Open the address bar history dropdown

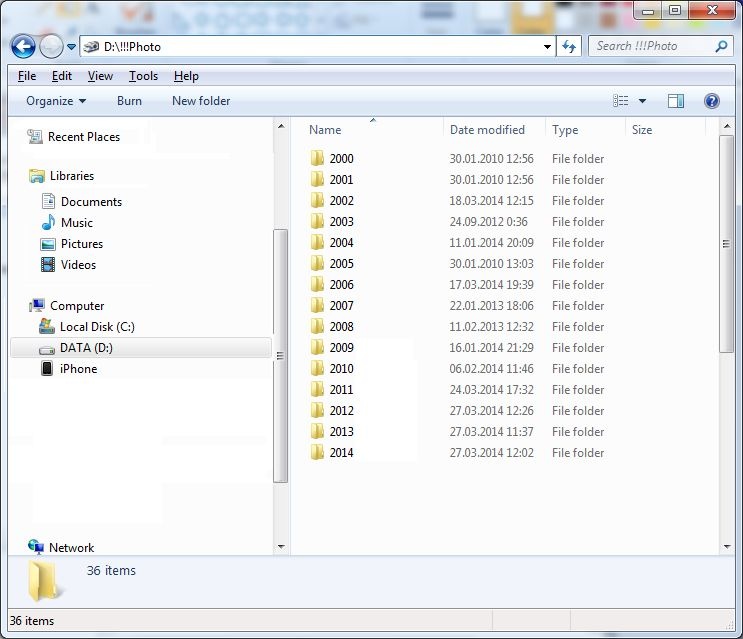click(x=547, y=46)
